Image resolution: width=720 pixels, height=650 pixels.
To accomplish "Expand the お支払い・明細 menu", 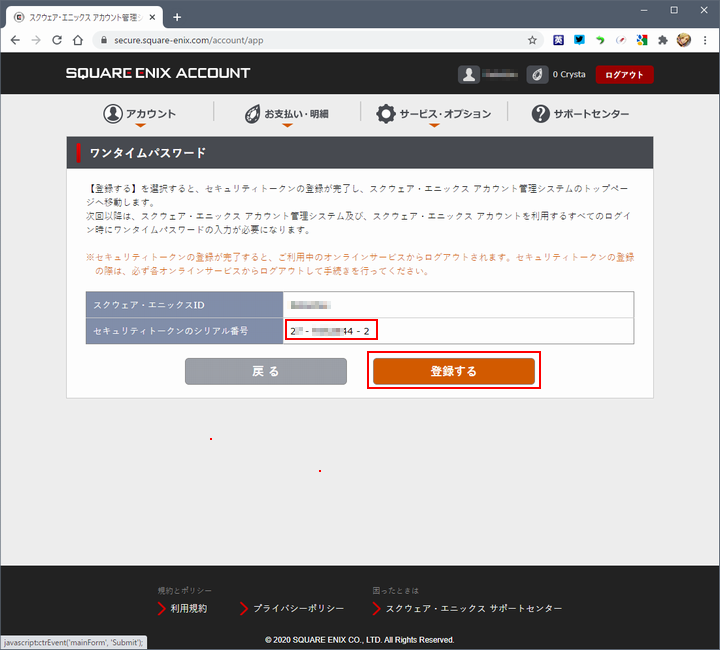I will pos(287,114).
